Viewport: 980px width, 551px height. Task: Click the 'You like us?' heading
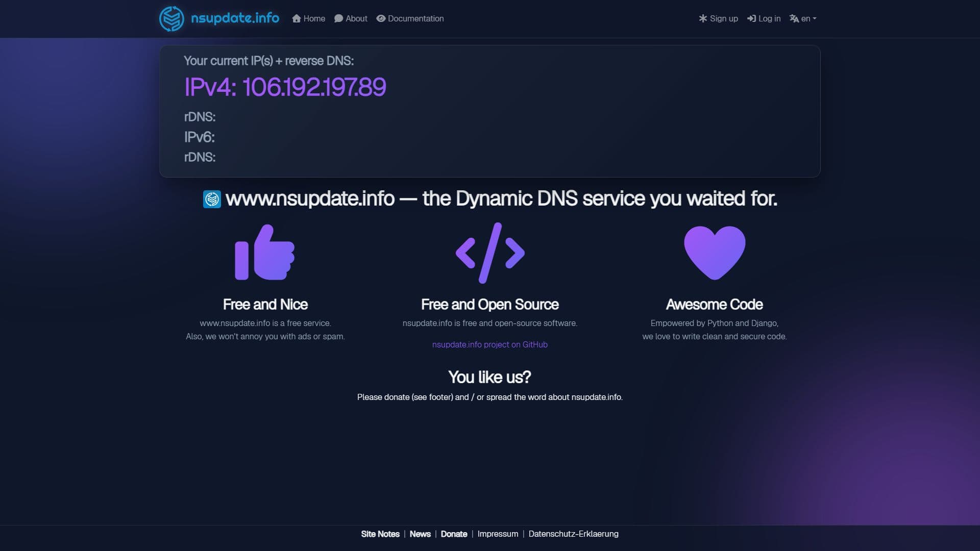click(x=490, y=377)
